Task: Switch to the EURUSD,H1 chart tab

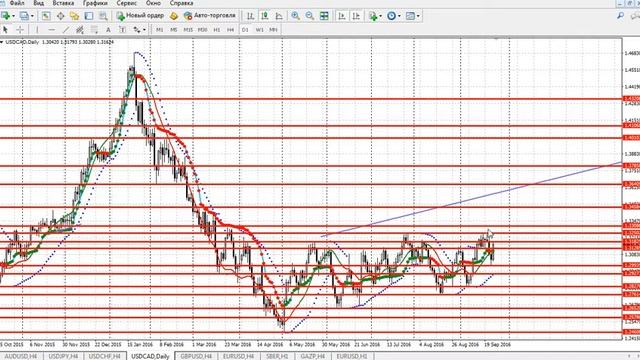Action: (x=352, y=356)
